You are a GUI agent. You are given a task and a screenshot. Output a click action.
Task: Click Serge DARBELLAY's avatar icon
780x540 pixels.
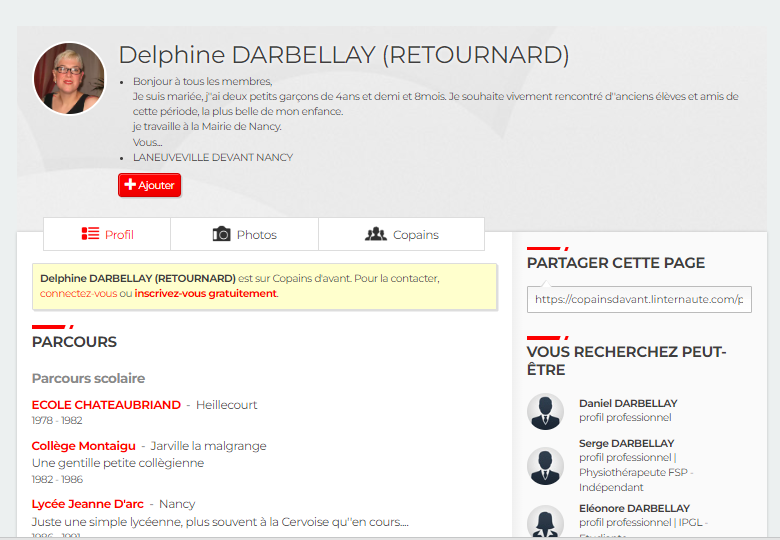coord(545,466)
